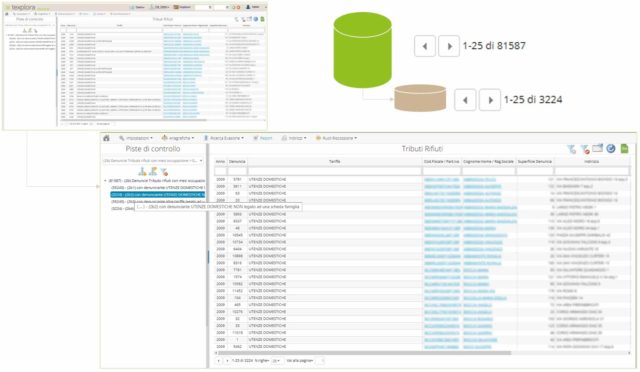The height and width of the screenshot is (372, 640).
Task: Click the Denuncia cell 10276
Action: point(237,312)
